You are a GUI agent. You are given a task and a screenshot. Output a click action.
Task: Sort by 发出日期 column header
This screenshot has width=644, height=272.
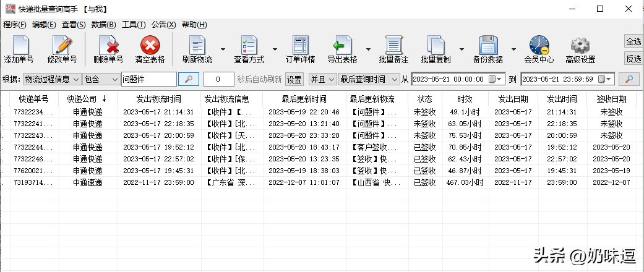point(513,99)
